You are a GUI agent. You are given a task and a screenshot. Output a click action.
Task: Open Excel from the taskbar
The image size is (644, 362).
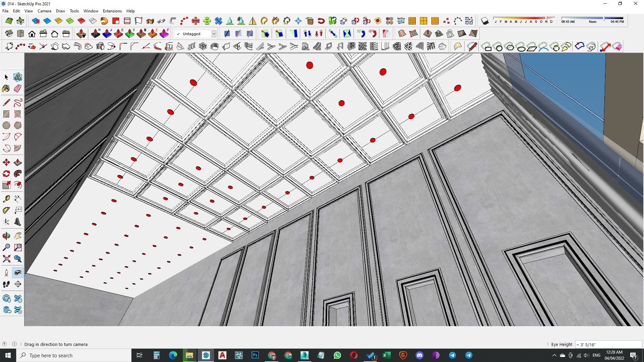(386, 355)
